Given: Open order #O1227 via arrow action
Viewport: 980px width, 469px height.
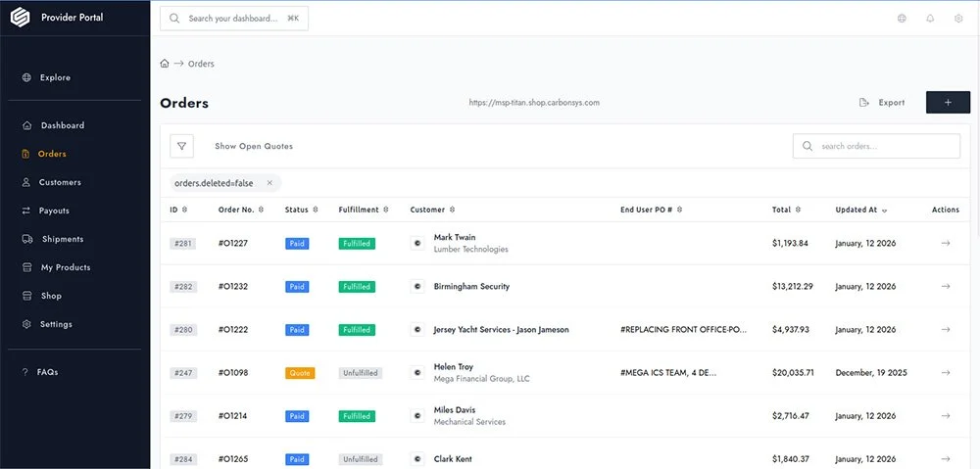Looking at the screenshot, I should pos(946,243).
